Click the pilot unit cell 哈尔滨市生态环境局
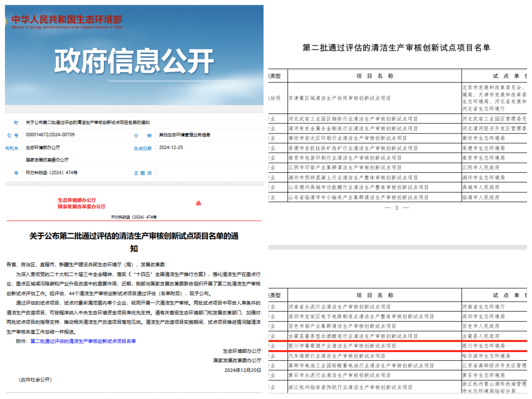The width and height of the screenshot is (532, 399). click(x=486, y=356)
